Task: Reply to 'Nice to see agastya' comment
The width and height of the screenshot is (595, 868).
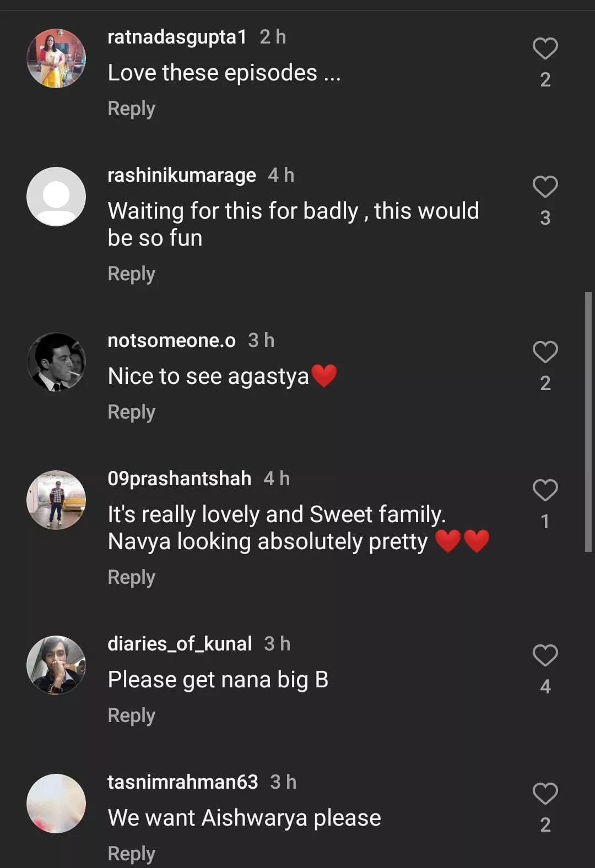Action: (131, 412)
